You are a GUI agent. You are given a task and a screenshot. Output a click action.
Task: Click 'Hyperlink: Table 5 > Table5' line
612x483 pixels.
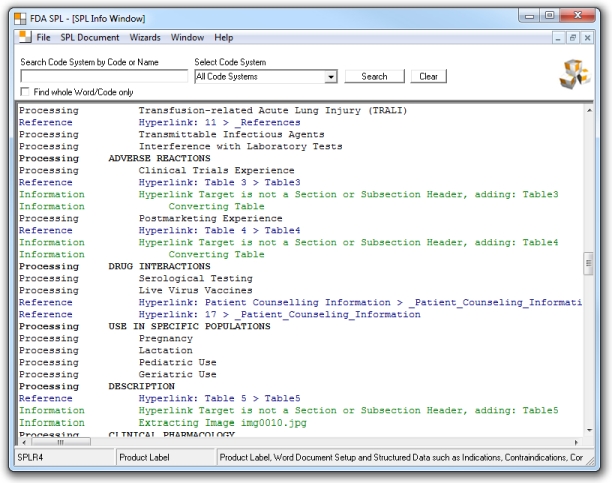click(219, 398)
